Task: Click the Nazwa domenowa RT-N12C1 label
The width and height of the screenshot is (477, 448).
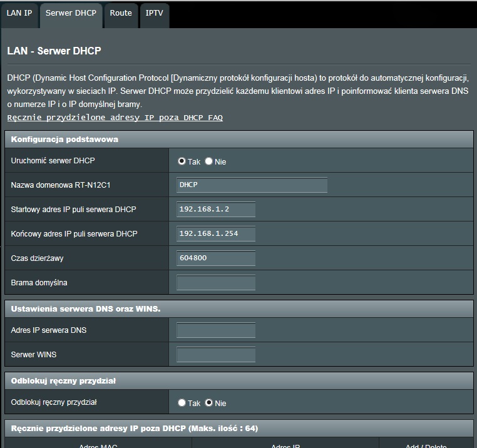Action: click(61, 185)
